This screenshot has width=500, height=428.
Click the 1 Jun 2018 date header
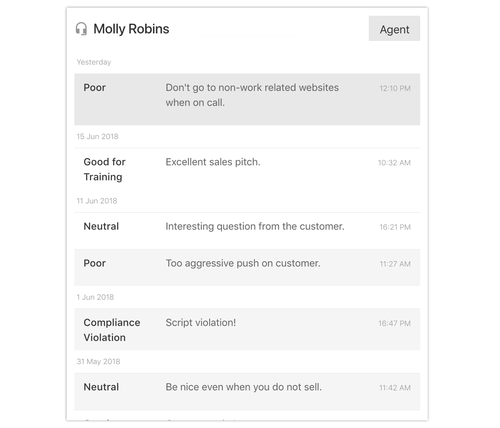[95, 297]
